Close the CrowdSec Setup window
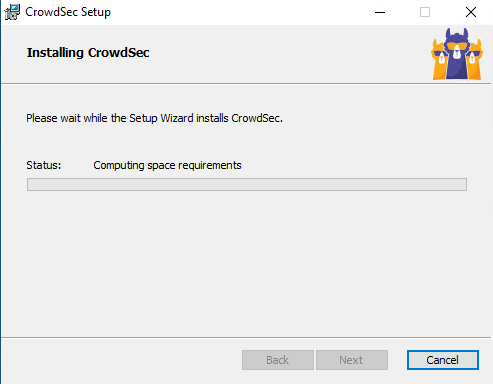The width and height of the screenshot is (493, 384). [x=471, y=12]
